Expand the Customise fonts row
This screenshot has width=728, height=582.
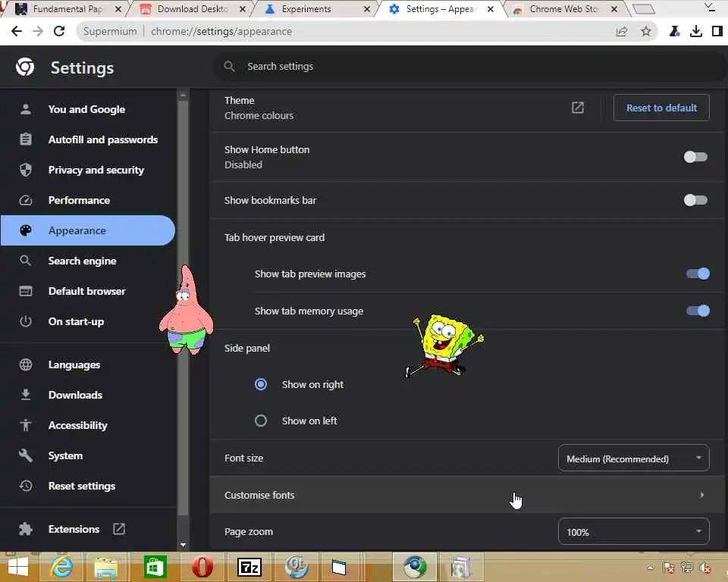click(x=466, y=495)
